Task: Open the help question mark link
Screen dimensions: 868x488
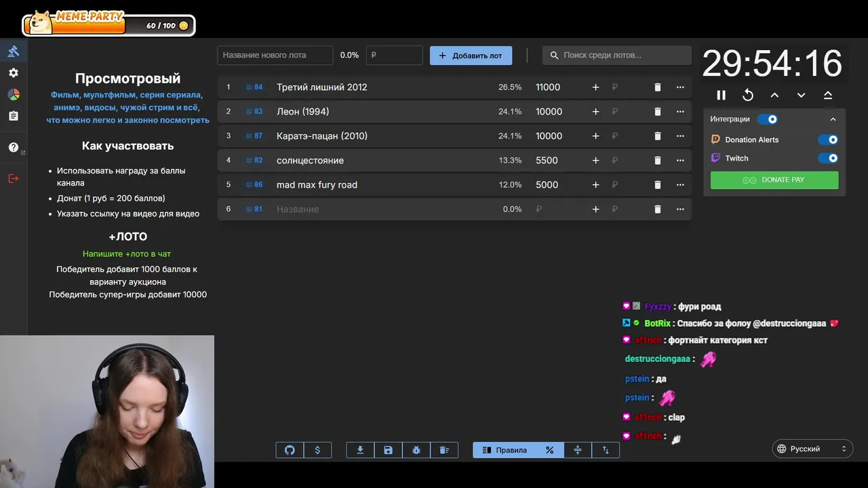Action: click(x=14, y=147)
